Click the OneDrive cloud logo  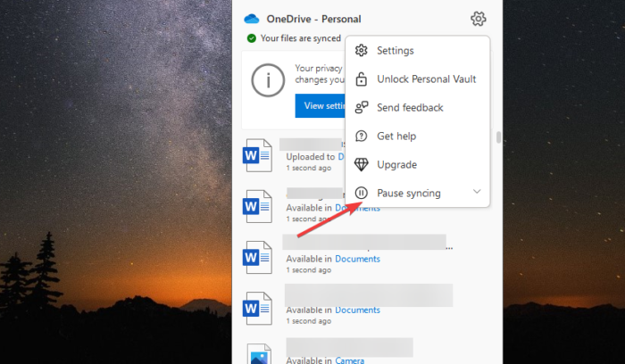(251, 19)
